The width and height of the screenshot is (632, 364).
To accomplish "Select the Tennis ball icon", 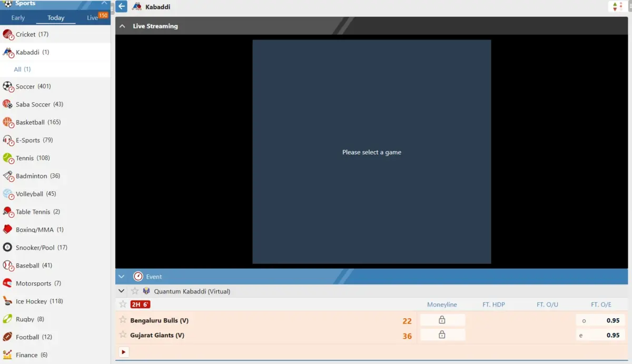I will [8, 158].
